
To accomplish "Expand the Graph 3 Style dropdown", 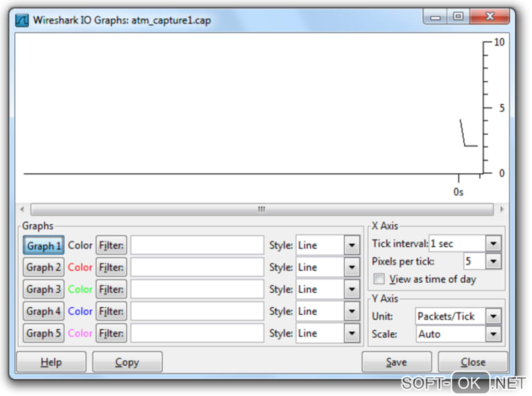I will pyautogui.click(x=352, y=289).
